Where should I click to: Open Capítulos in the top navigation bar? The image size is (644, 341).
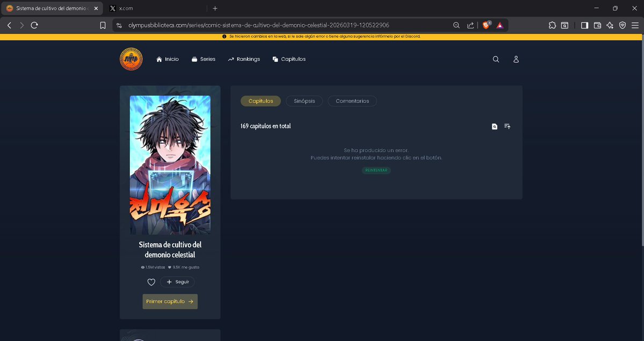point(289,59)
